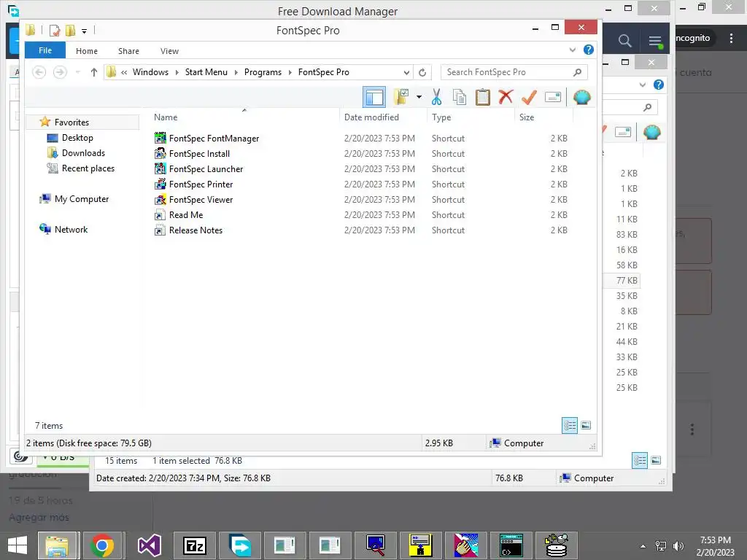Select Windows in the address breadcrumb
Screen dimensions: 747x560
click(x=150, y=72)
